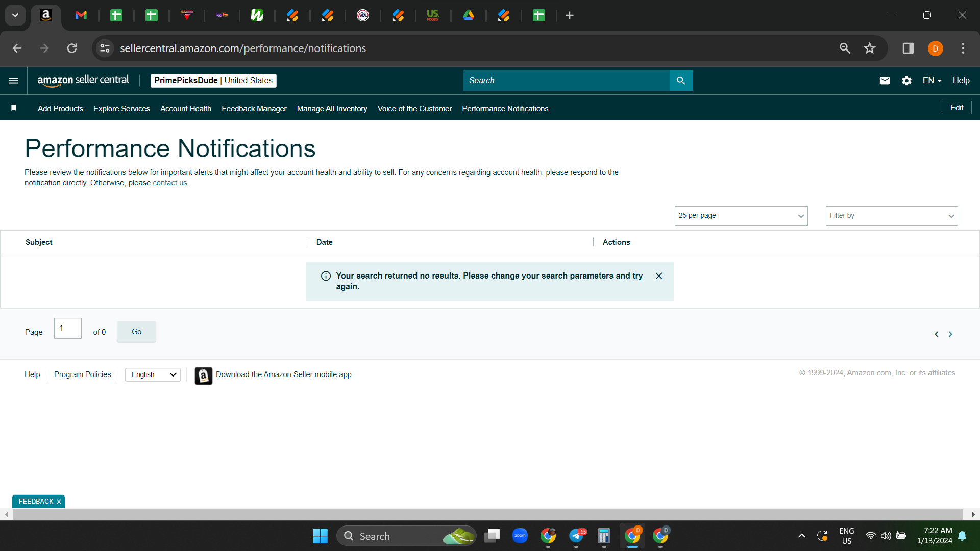Click the Amazon Seller app icon

point(203,376)
